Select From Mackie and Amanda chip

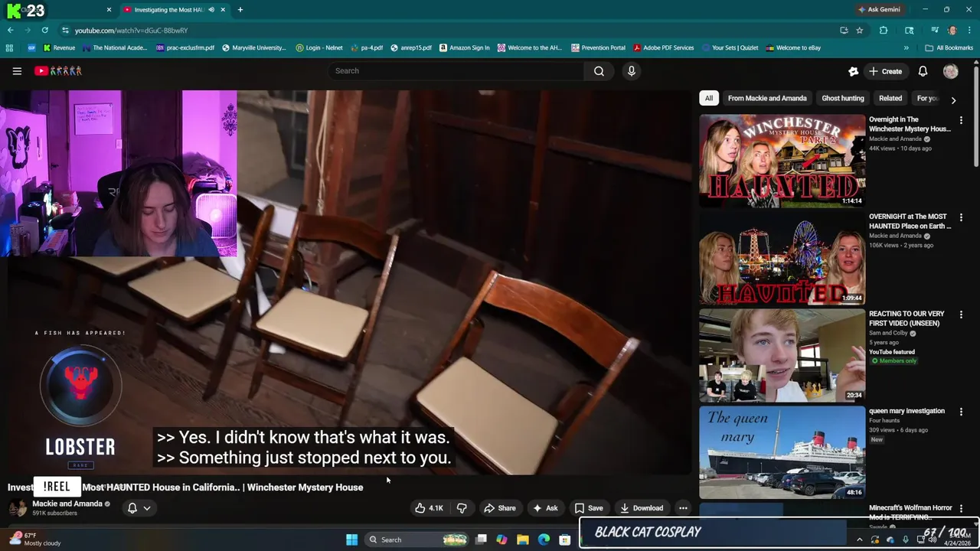[x=767, y=98]
